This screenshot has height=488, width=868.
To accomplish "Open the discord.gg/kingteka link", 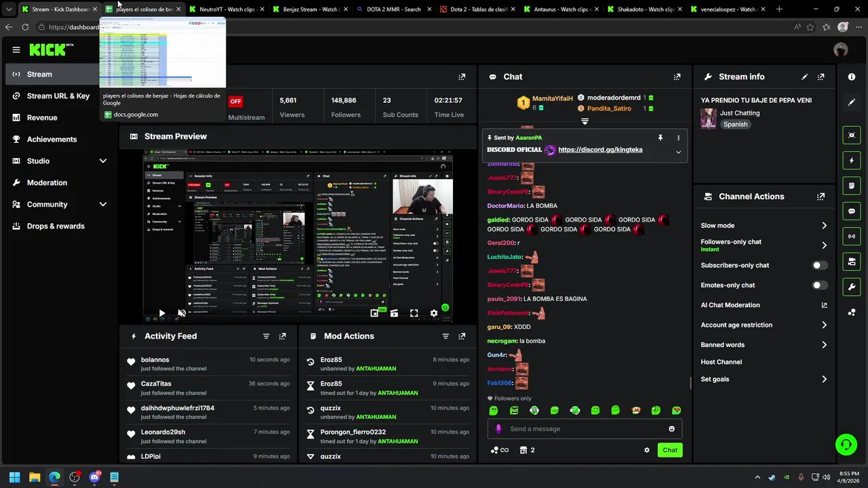I will click(600, 150).
